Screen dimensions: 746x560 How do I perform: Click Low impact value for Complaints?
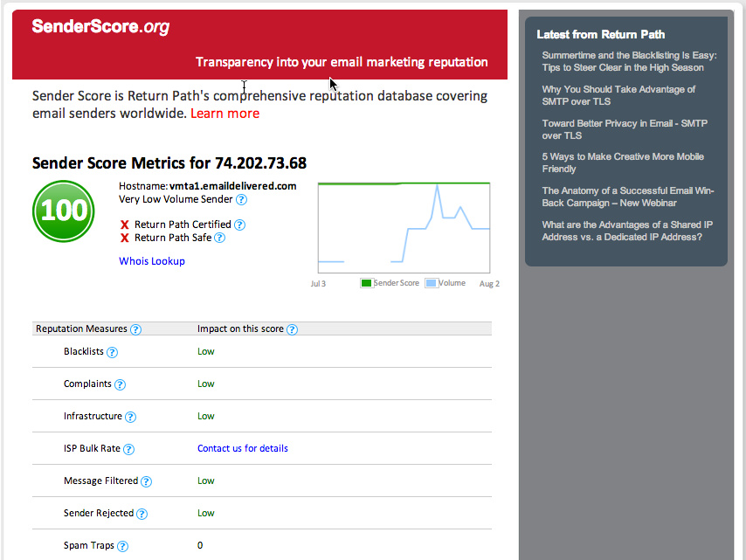[206, 384]
